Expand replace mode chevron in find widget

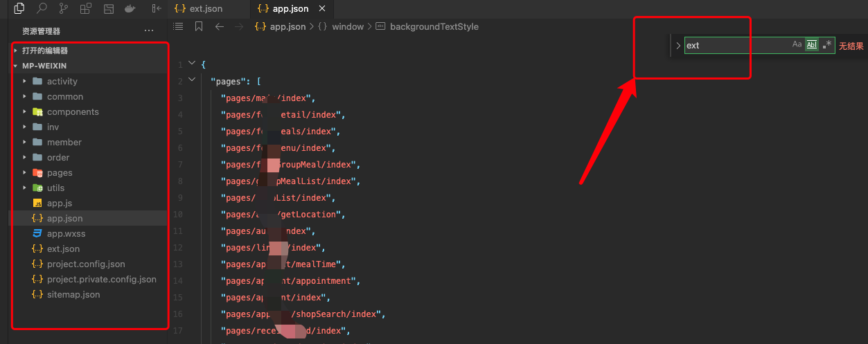tap(678, 46)
